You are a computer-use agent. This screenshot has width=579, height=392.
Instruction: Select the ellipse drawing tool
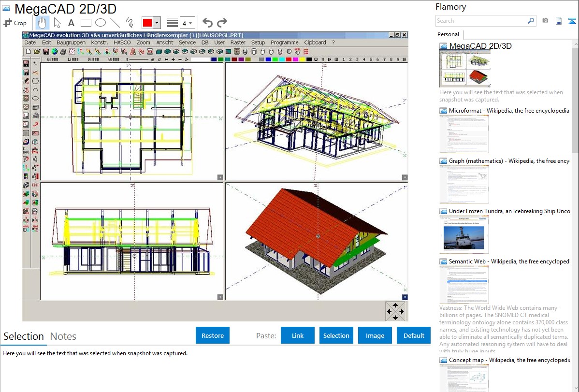point(101,23)
